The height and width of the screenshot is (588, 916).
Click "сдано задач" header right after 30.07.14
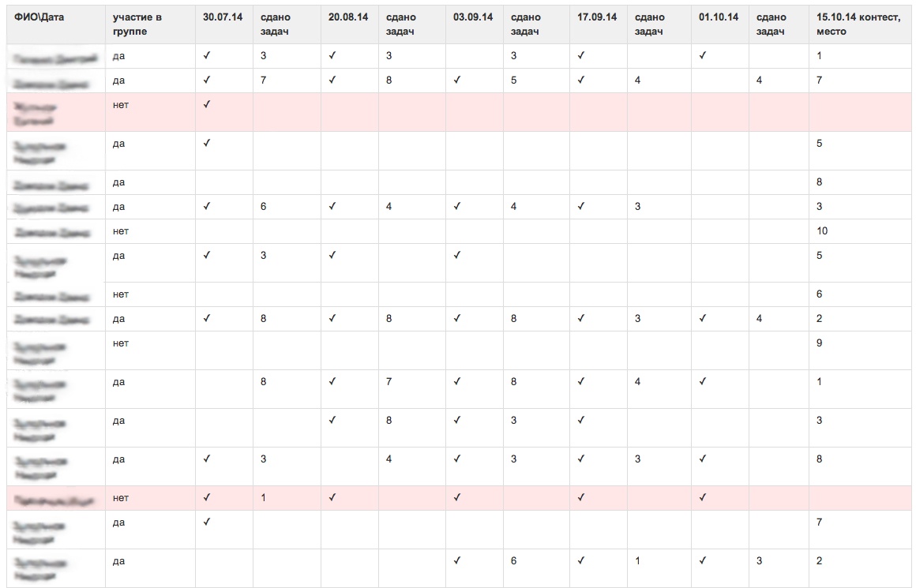pyautogui.click(x=276, y=24)
